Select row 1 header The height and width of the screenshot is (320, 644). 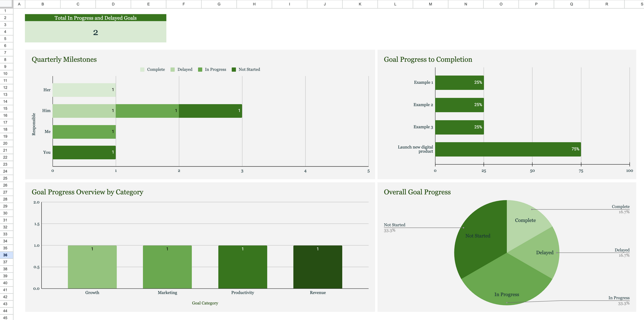pyautogui.click(x=5, y=11)
